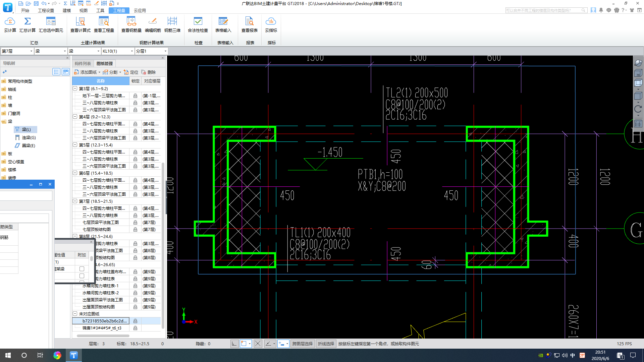Click the rotate view icon on right toolbar
Viewport: 644px width, 362px height.
(638, 109)
